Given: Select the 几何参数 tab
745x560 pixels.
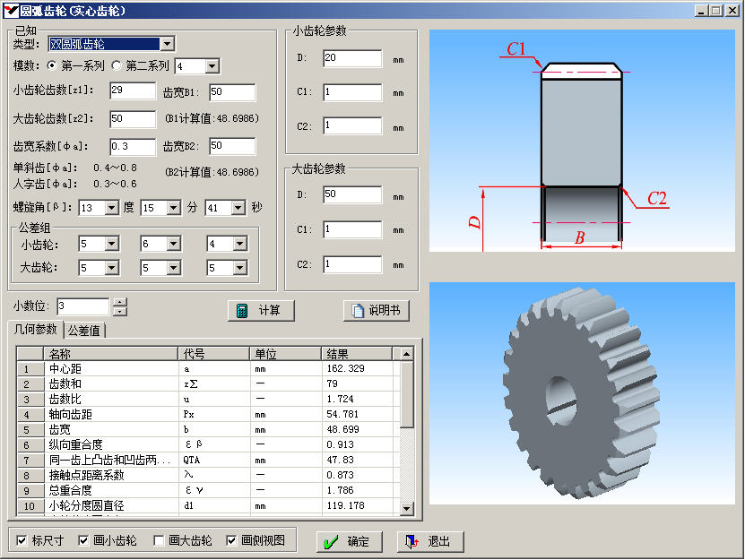Looking at the screenshot, I should pos(35,330).
